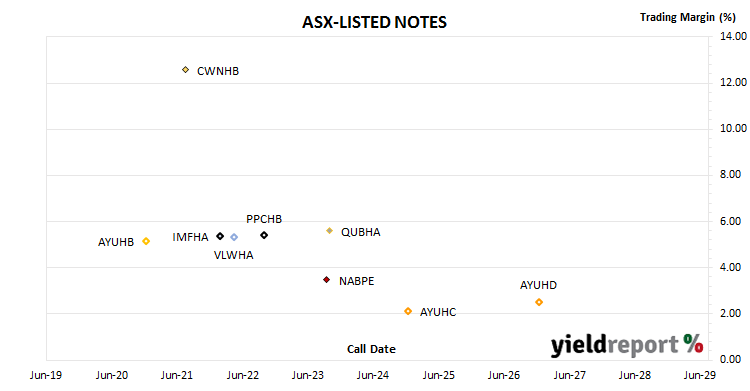Select the QUBHA tan diamond marker
The image size is (750, 391).
tap(330, 231)
